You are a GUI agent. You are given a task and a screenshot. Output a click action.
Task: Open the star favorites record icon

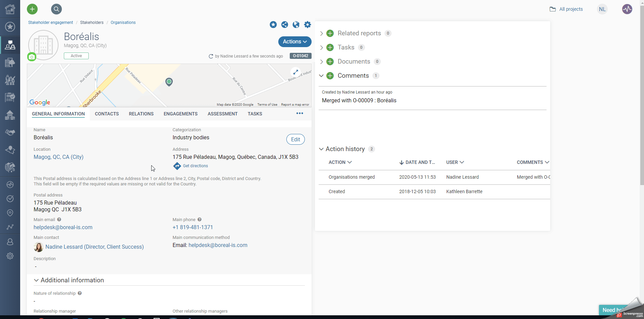click(x=273, y=25)
